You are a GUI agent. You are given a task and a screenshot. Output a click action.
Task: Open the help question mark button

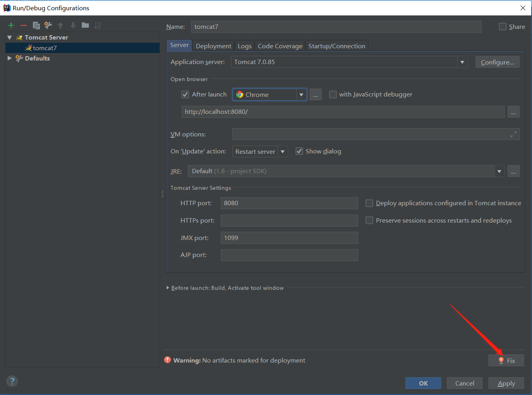(x=12, y=381)
